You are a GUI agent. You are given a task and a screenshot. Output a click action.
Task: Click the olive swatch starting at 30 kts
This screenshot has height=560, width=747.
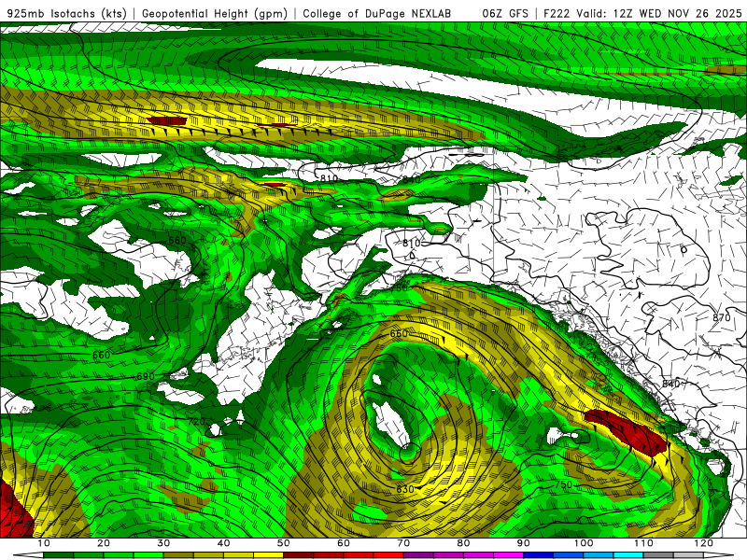point(178,555)
